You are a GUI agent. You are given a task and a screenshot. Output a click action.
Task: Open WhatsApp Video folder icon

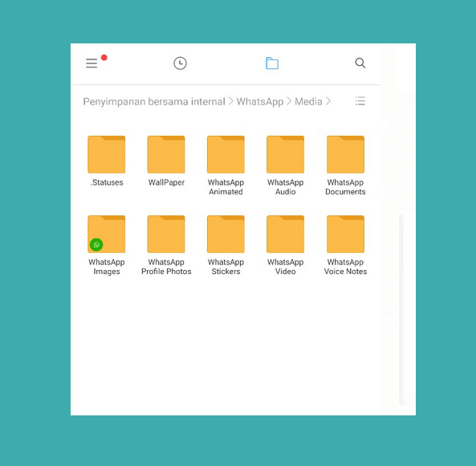[285, 234]
